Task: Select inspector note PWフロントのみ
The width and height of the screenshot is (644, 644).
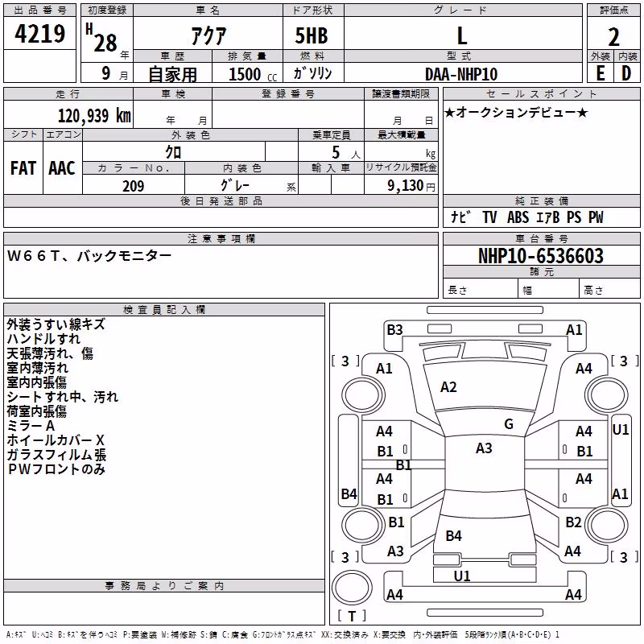Action: pyautogui.click(x=56, y=469)
